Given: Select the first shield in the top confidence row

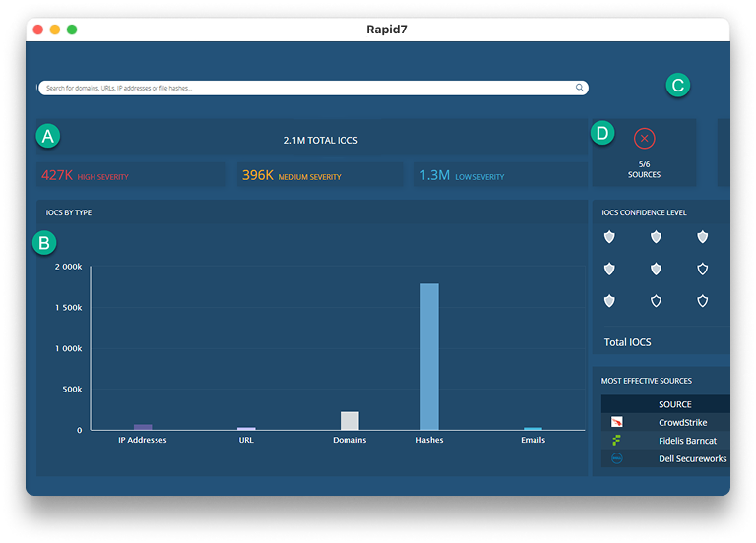Looking at the screenshot, I should (x=609, y=236).
